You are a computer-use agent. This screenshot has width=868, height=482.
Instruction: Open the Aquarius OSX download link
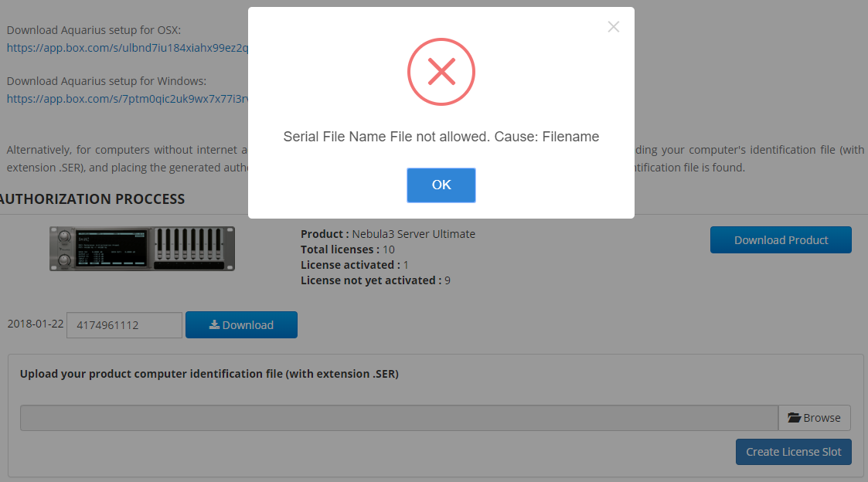(128, 48)
